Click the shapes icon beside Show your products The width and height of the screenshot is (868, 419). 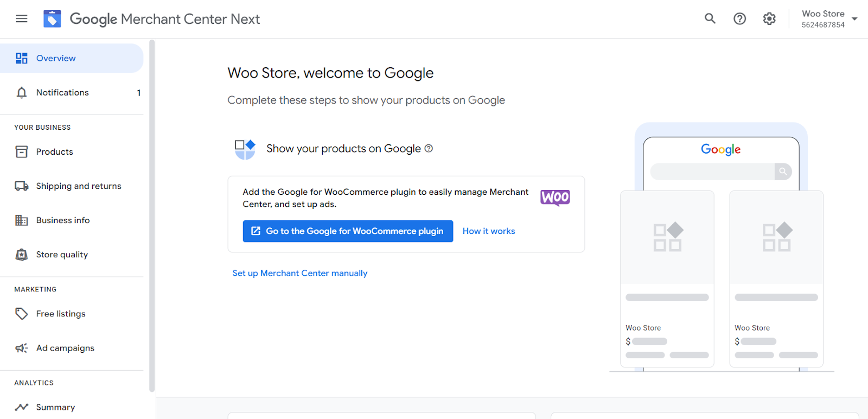coord(245,149)
